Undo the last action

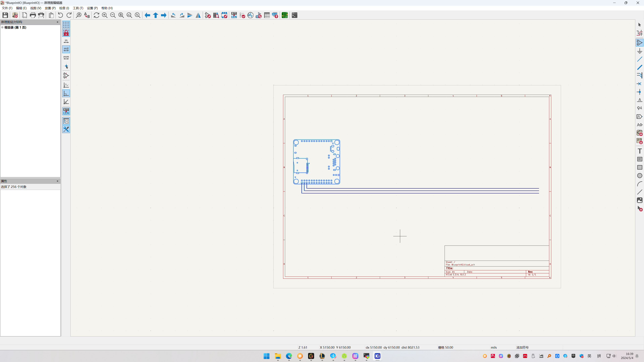(x=61, y=15)
